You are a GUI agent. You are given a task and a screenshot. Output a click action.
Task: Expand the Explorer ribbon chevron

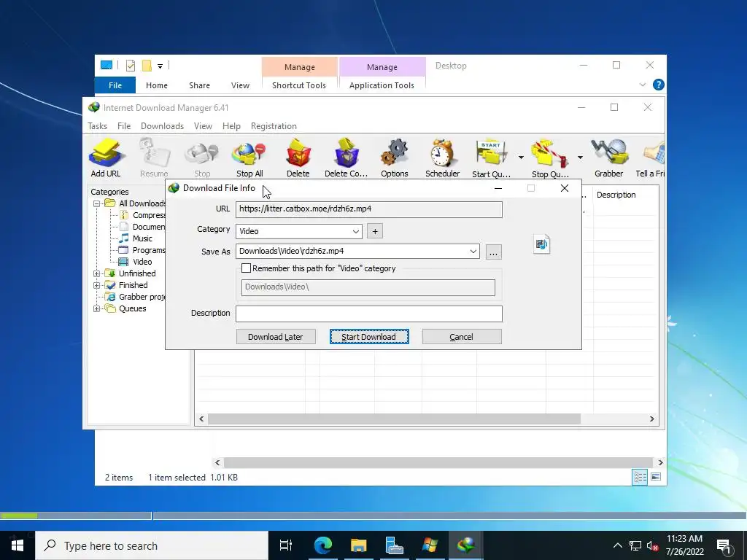(x=642, y=85)
